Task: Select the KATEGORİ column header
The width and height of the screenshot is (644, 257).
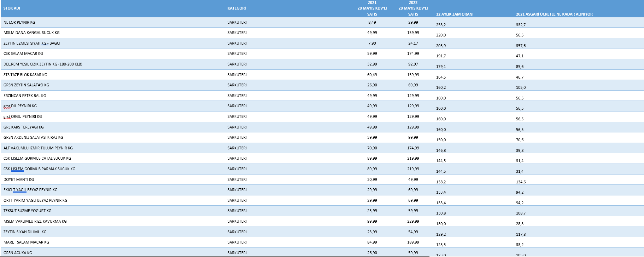Action: pyautogui.click(x=236, y=8)
